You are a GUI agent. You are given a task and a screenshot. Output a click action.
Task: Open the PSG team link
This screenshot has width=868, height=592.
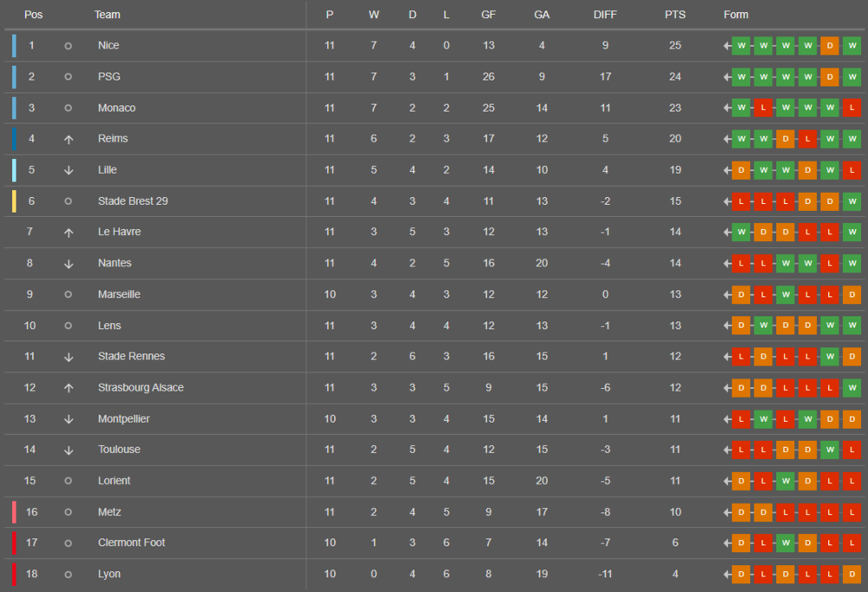[x=109, y=76]
